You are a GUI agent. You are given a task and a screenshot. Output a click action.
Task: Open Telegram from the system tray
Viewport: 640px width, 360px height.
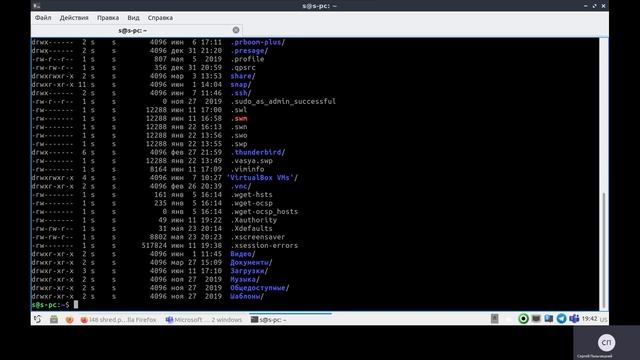tap(561, 319)
